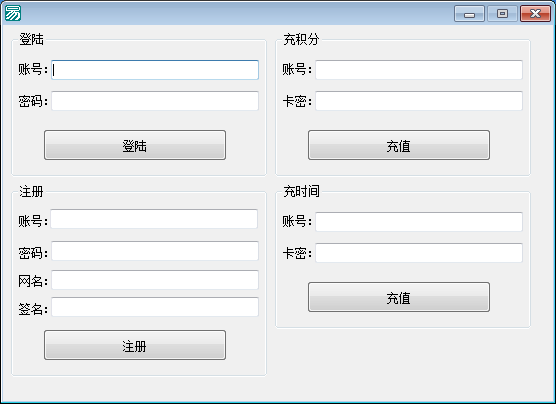
Task: Focus the 签名 signature field
Action: [x=155, y=307]
